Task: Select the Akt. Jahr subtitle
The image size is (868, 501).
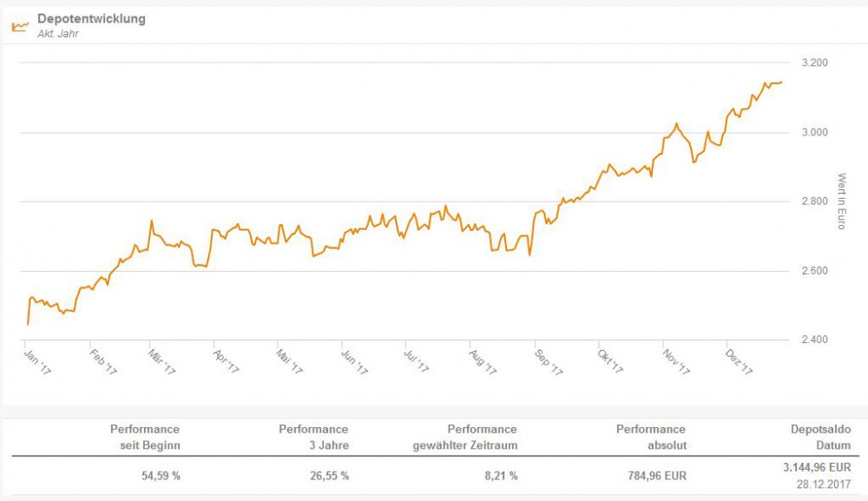Action: click(58, 34)
